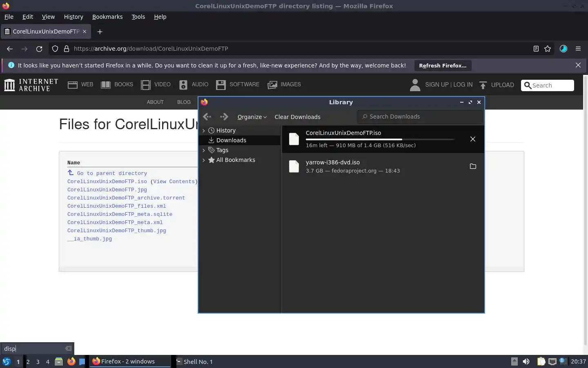The image size is (588, 368).
Task: Open Internet Archive VIDEO section
Action: [x=156, y=85]
